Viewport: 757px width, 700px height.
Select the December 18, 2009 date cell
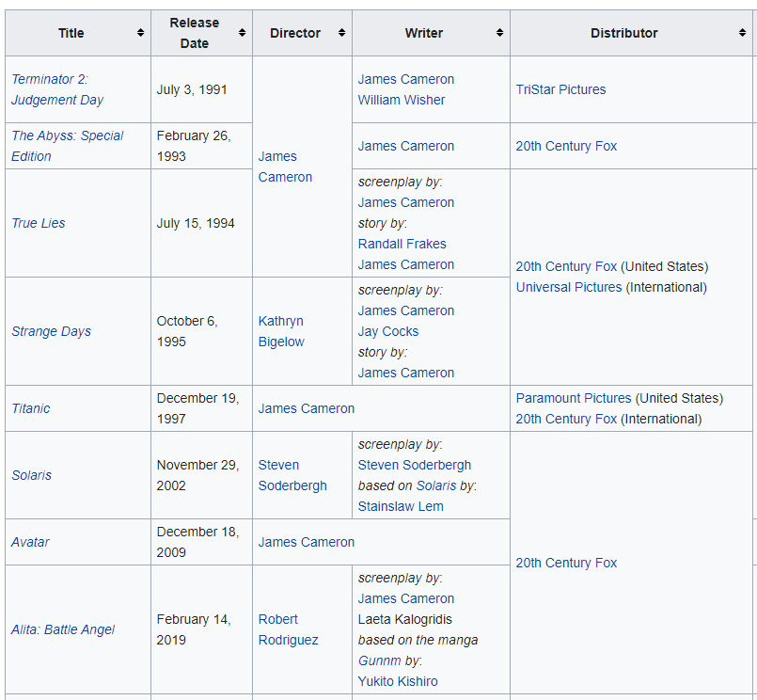[x=201, y=542]
